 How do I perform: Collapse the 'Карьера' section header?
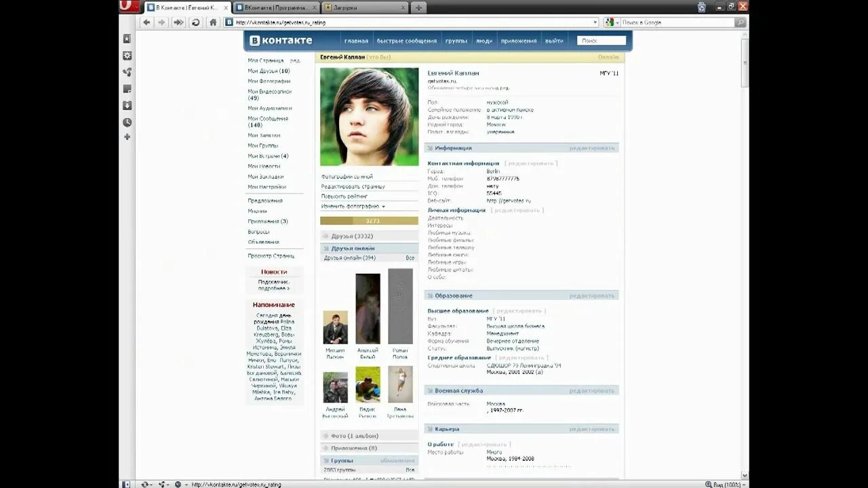(x=521, y=429)
